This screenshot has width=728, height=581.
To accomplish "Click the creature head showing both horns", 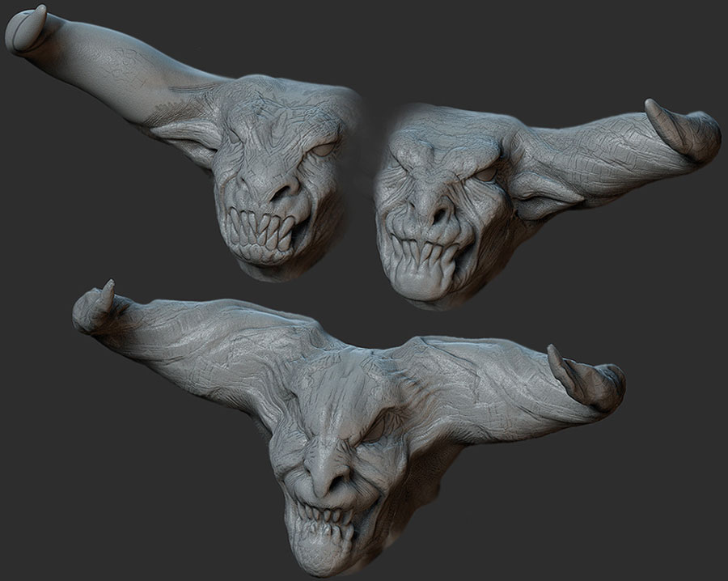I will 349,427.
